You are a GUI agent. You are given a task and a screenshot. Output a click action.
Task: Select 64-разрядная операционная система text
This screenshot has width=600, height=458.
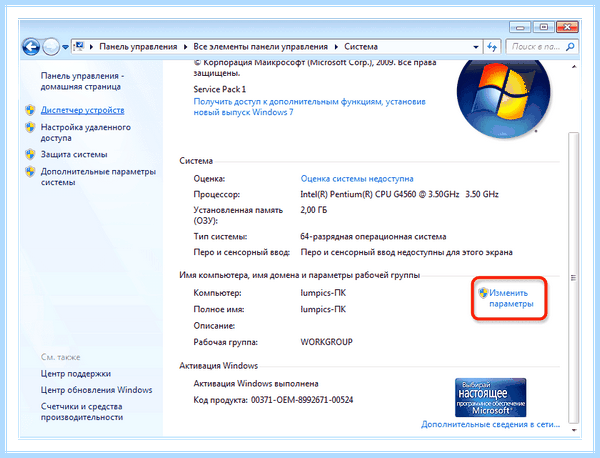pos(373,236)
